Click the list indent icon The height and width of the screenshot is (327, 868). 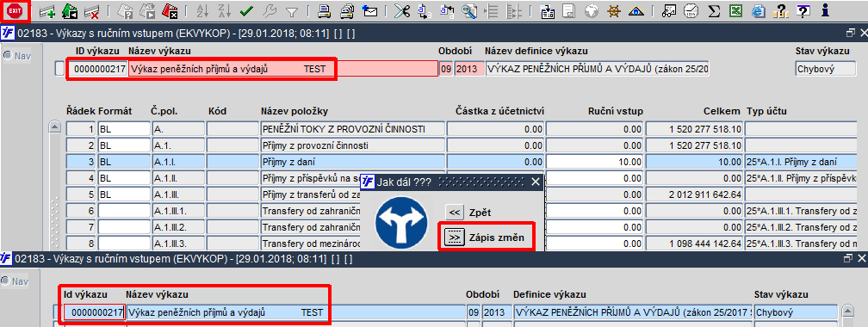coord(491,10)
